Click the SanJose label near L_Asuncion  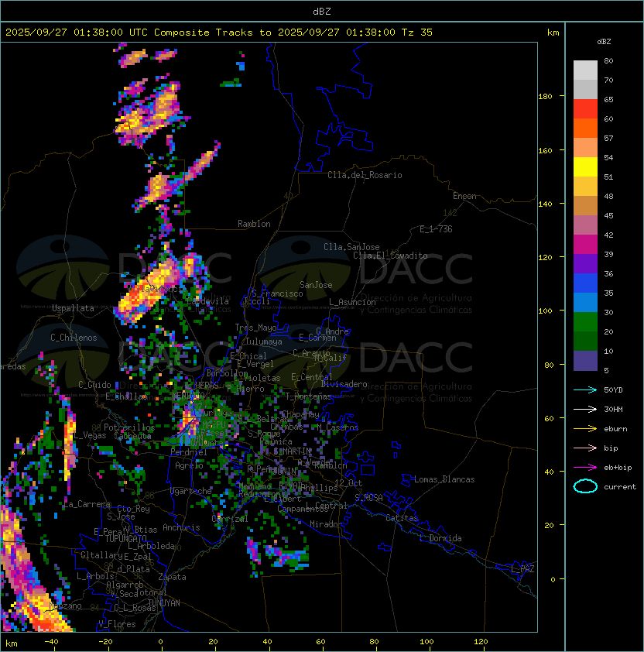316,285
